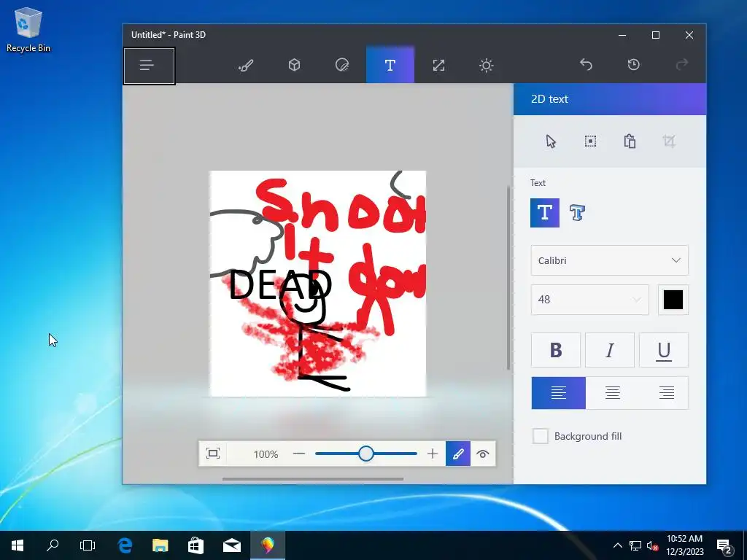This screenshot has height=560, width=747.
Task: Paste from clipboard icon
Action: coord(630,141)
